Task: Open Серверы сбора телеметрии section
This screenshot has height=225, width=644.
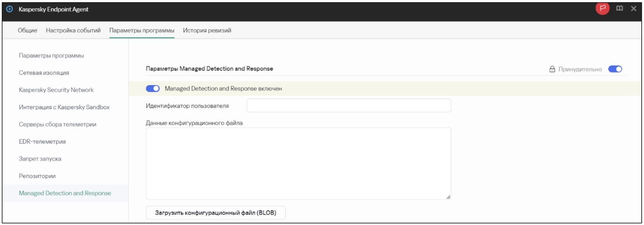Action: [58, 124]
